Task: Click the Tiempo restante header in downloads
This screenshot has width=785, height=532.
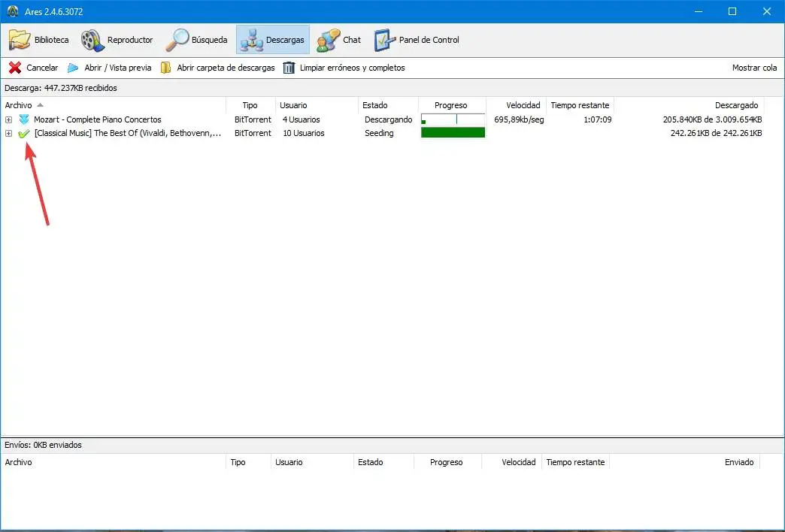Action: (x=580, y=105)
